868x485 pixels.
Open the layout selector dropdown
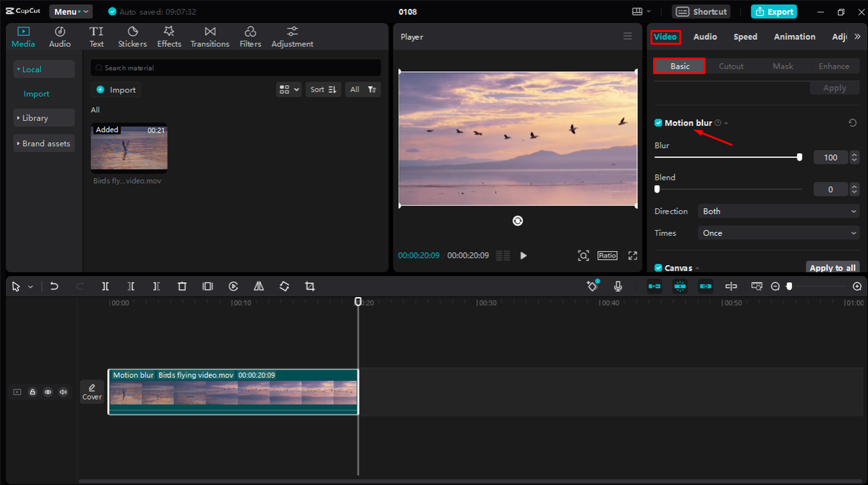[x=642, y=12]
